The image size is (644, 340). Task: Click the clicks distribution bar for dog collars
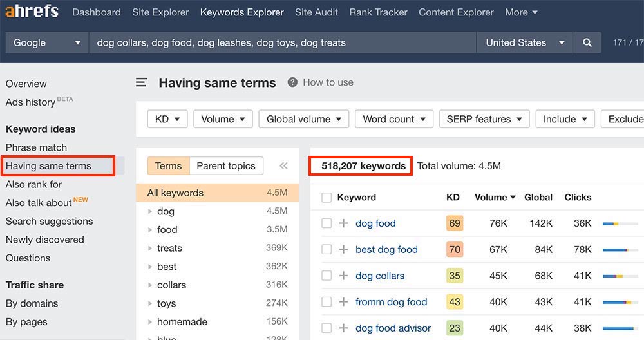tap(620, 276)
